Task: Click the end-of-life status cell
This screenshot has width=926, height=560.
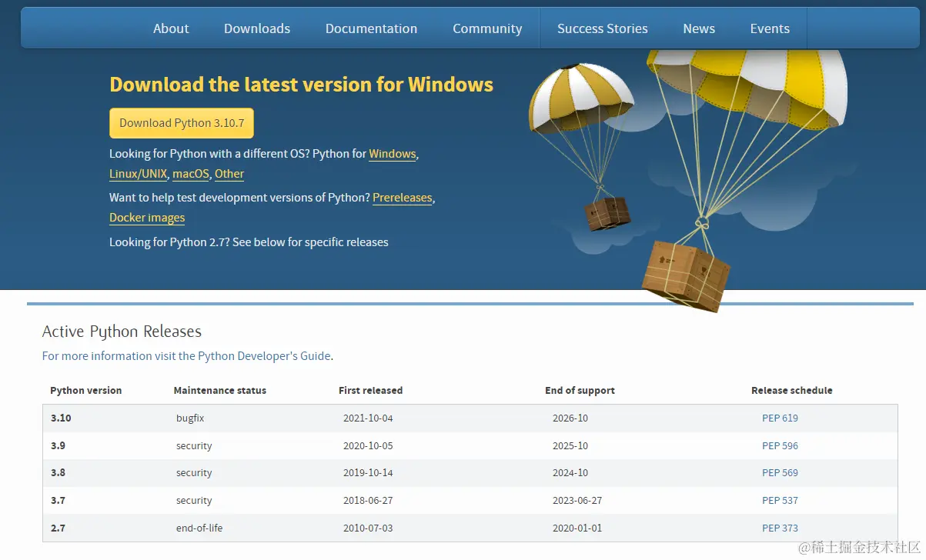Action: coord(199,528)
